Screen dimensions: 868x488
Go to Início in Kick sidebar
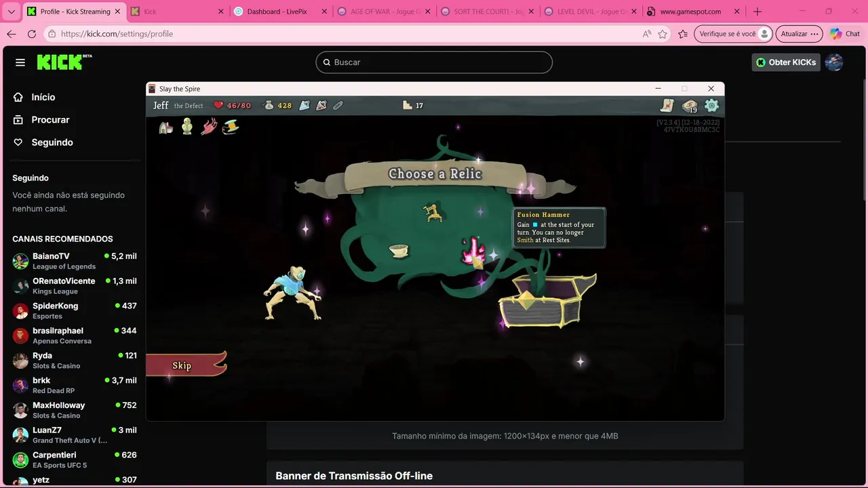click(x=43, y=97)
